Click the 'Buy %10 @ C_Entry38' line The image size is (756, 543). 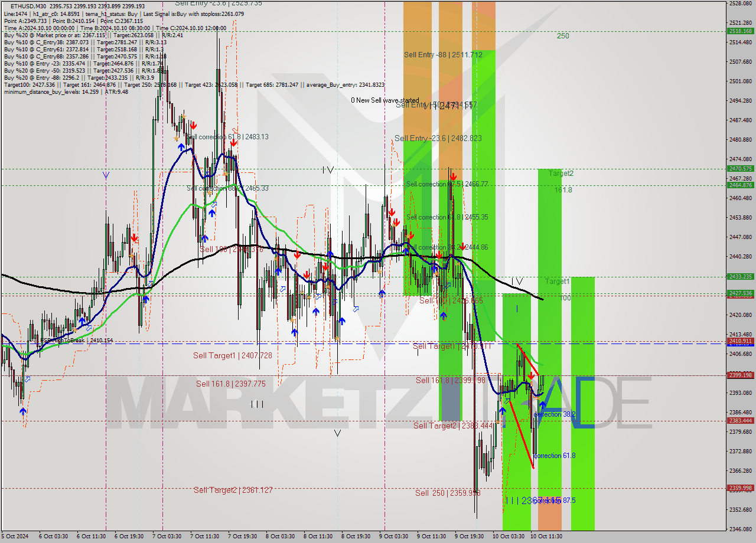click(x=85, y=42)
